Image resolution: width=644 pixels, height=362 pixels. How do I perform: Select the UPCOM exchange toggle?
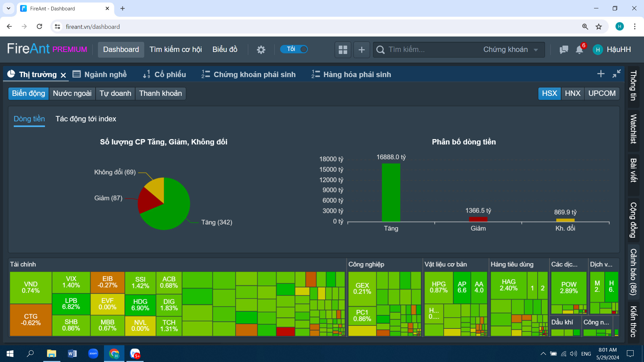tap(602, 94)
